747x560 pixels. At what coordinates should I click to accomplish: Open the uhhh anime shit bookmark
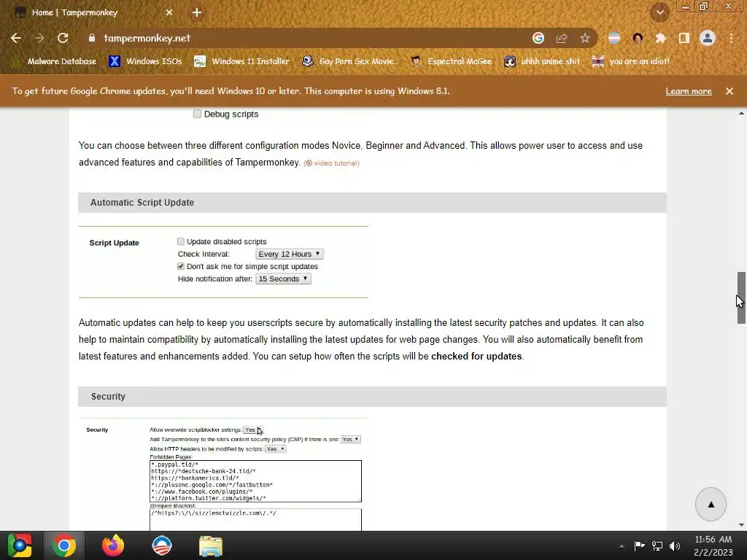(x=542, y=61)
